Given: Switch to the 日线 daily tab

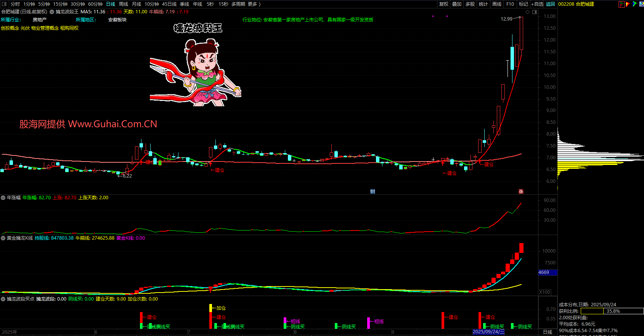Looking at the screenshot, I should point(111,4).
